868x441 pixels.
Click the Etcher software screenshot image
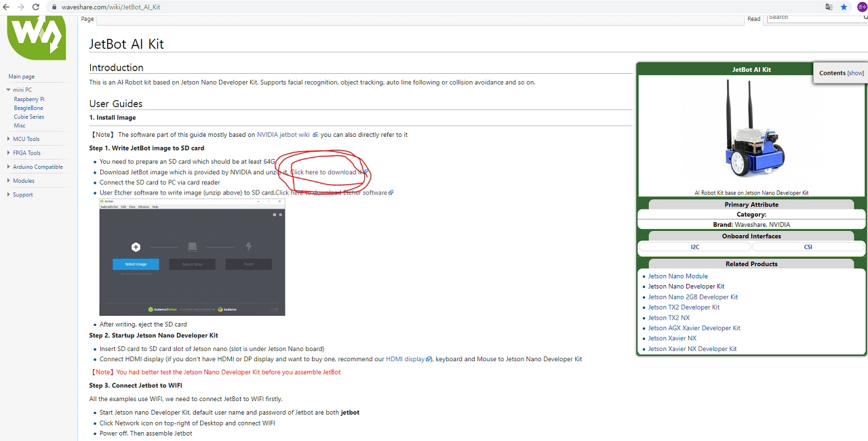pos(192,257)
